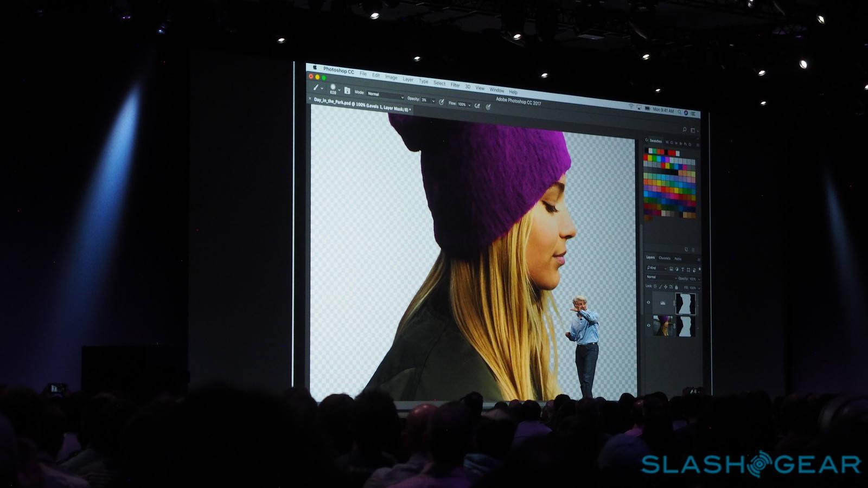This screenshot has width=868, height=488.
Task: Switch to the Channels tab
Action: [x=665, y=258]
